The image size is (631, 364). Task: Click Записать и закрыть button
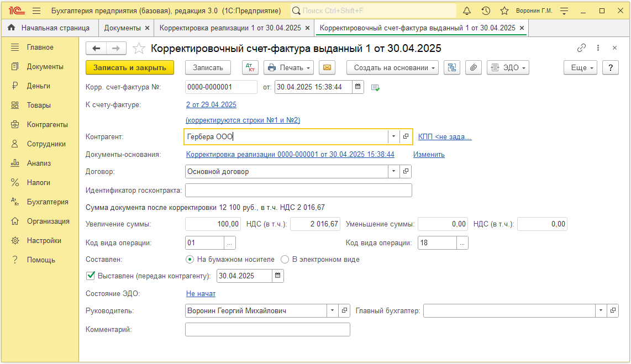click(x=130, y=67)
